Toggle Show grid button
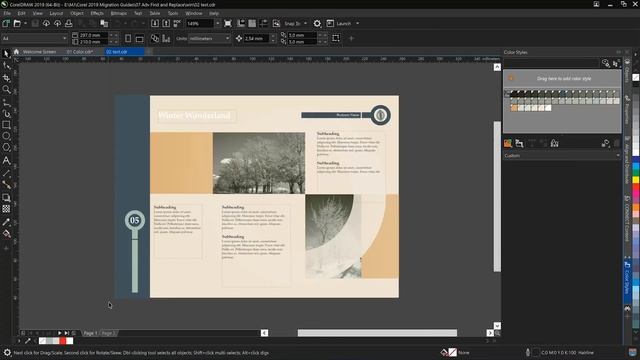 pos(252,24)
